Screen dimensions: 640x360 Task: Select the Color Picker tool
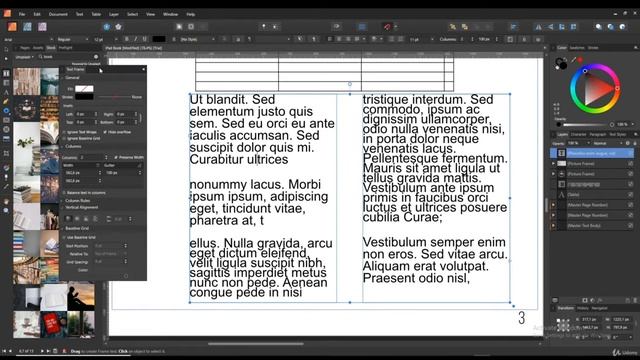6,187
